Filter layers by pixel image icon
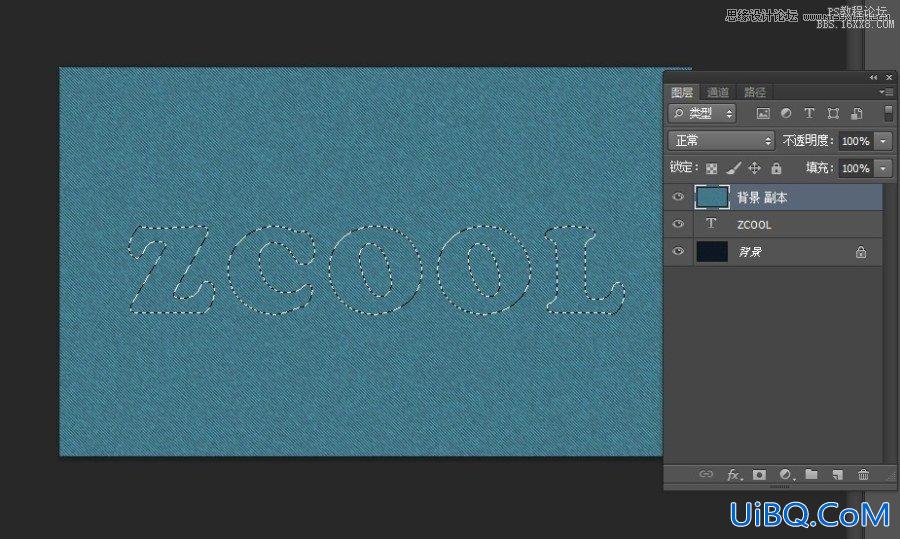 [x=763, y=114]
